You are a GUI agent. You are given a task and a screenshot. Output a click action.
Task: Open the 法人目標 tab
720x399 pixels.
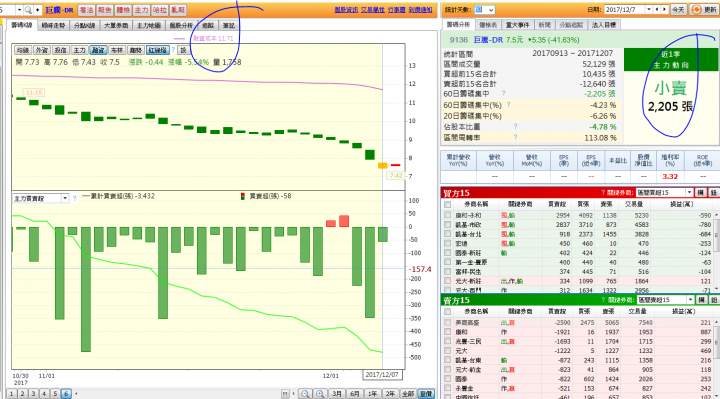(x=604, y=25)
